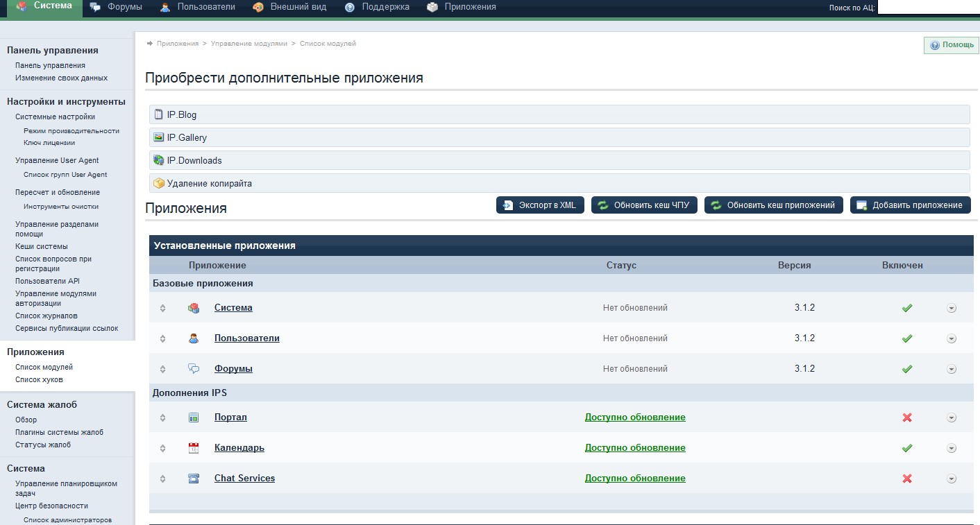Enable the Портал application via red cross
This screenshot has height=525, width=980.
[x=906, y=418]
